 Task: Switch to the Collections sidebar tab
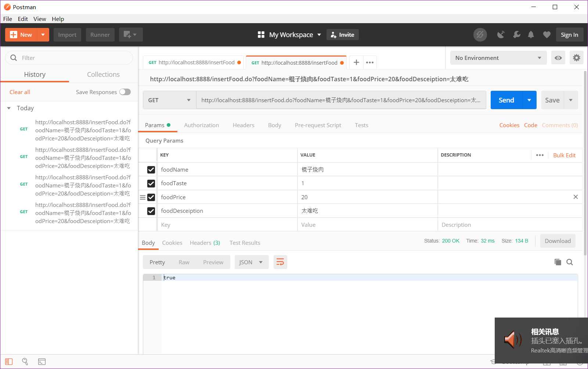pyautogui.click(x=103, y=74)
